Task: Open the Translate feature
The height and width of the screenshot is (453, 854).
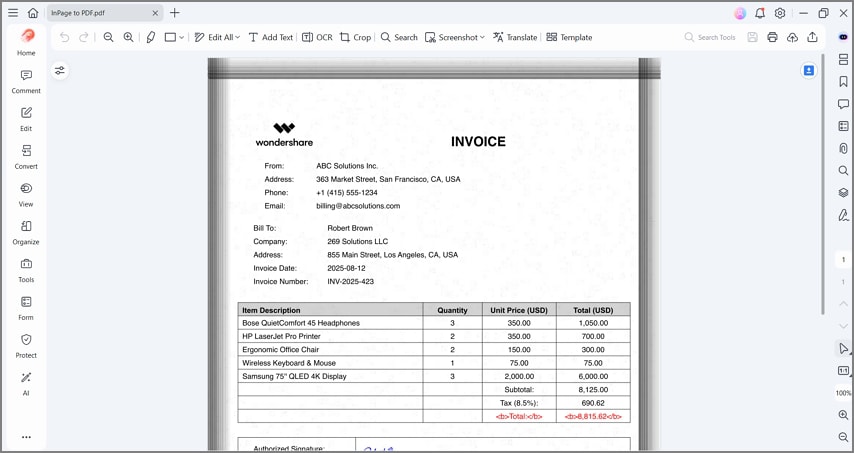Action: [515, 37]
